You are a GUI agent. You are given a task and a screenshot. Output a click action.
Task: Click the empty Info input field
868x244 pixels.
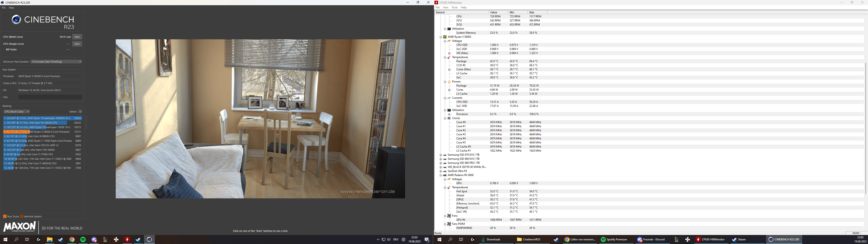50,97
